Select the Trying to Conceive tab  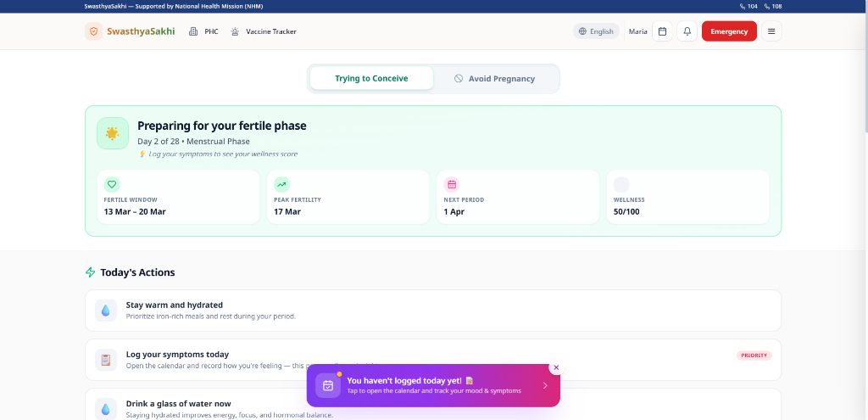tap(371, 78)
